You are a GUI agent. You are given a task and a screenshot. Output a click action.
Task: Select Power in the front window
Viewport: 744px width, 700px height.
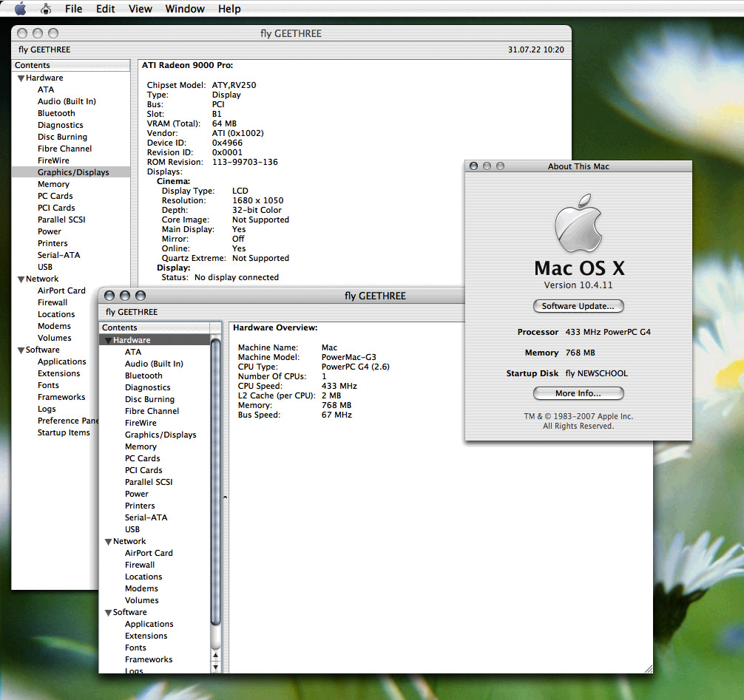[x=137, y=495]
